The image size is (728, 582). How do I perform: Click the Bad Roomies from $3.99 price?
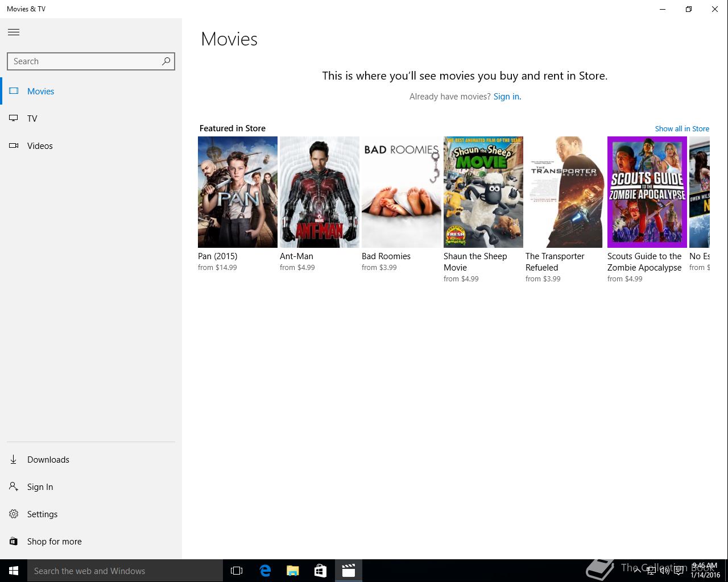click(x=379, y=268)
